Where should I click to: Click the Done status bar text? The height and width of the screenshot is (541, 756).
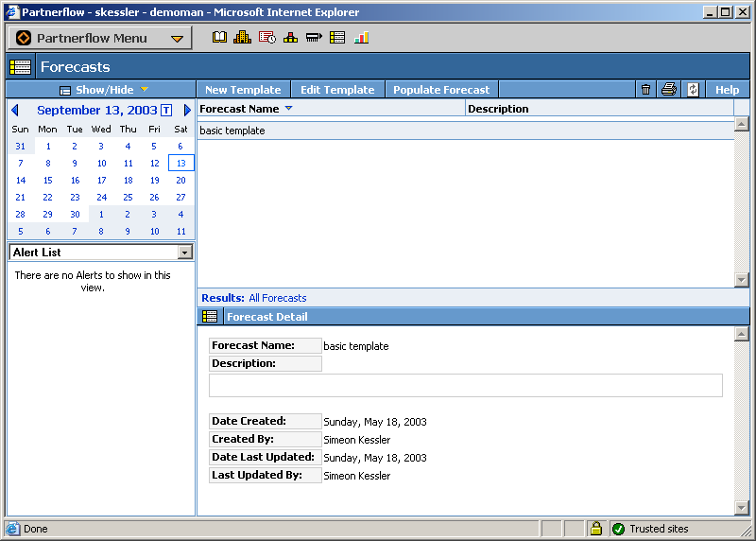(x=36, y=529)
